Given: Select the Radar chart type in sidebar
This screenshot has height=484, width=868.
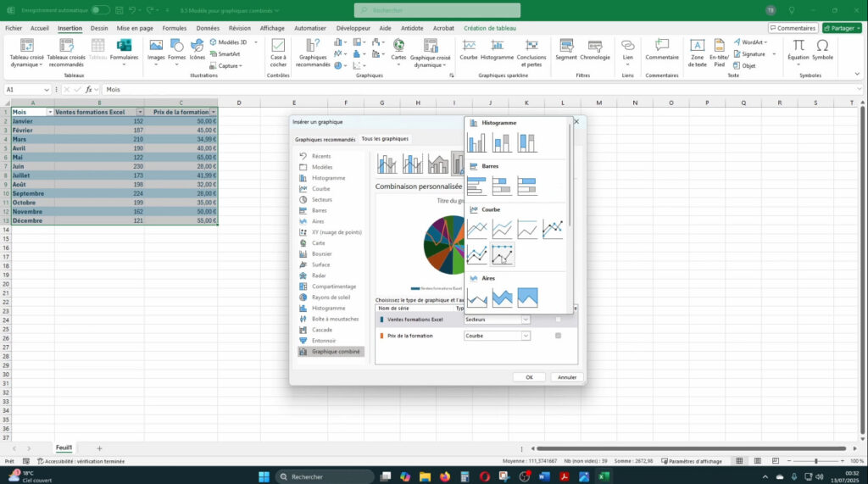Looking at the screenshot, I should [x=320, y=275].
